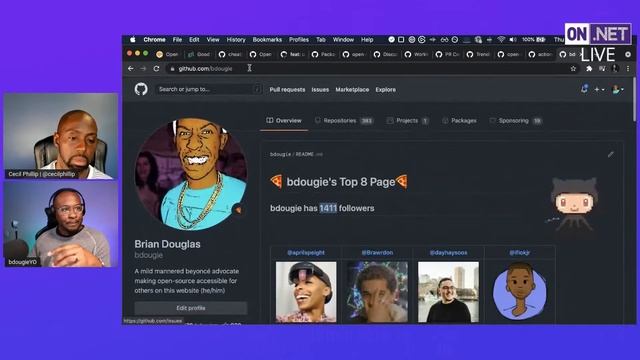
Task: Open Issues in GitHub header
Action: [320, 89]
